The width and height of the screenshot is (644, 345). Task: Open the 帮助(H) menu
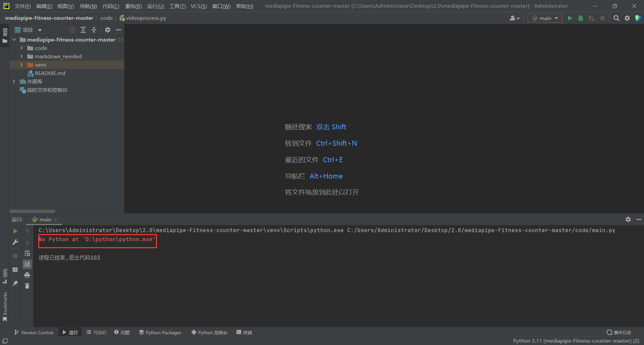click(x=245, y=6)
